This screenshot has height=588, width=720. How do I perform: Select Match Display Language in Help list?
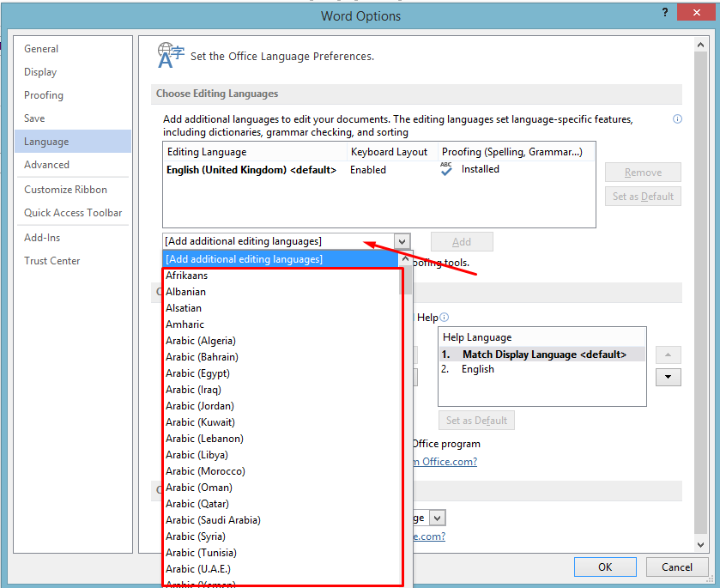coord(542,355)
